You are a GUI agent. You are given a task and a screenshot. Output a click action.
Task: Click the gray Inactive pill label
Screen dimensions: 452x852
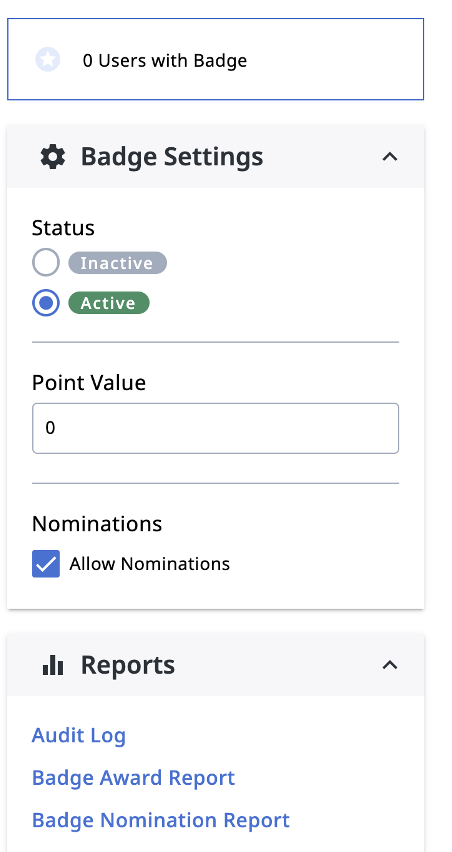pyautogui.click(x=117, y=263)
